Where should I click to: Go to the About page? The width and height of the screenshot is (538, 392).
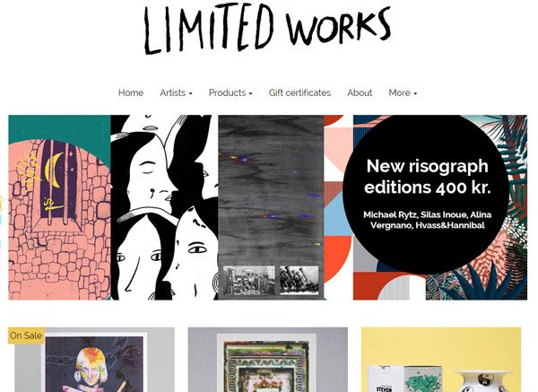pyautogui.click(x=360, y=92)
